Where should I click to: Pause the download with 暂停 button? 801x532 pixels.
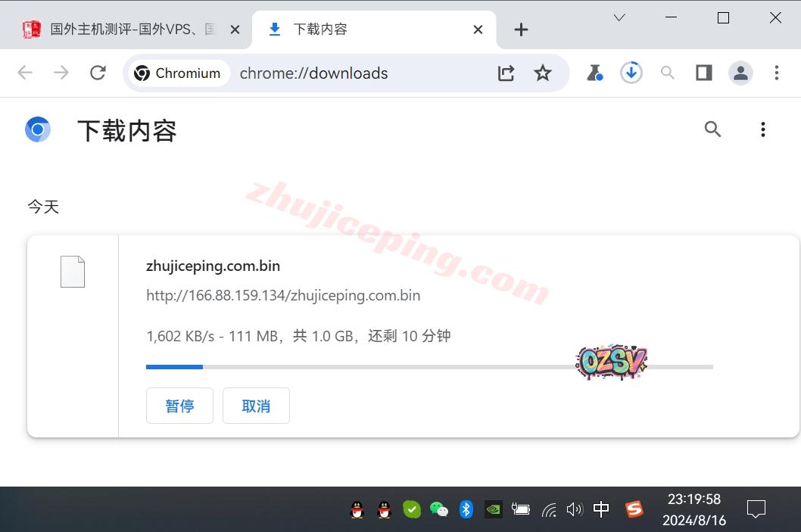[x=179, y=406]
